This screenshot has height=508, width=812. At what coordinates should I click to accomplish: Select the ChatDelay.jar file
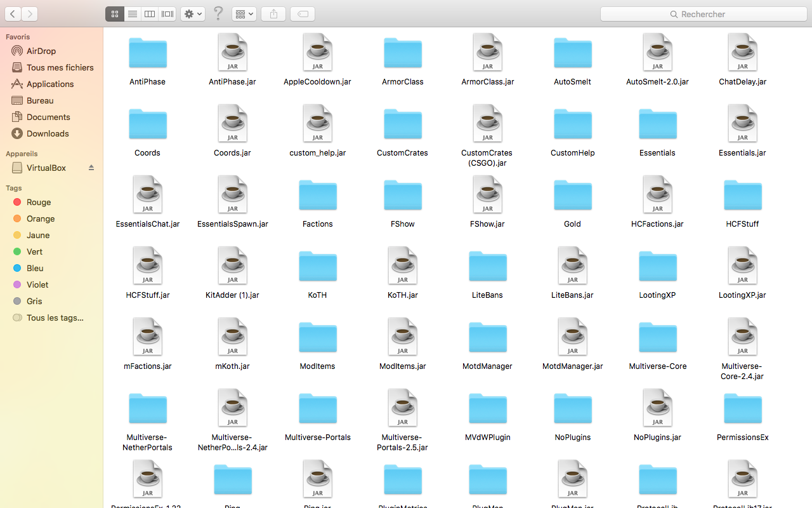point(743,53)
